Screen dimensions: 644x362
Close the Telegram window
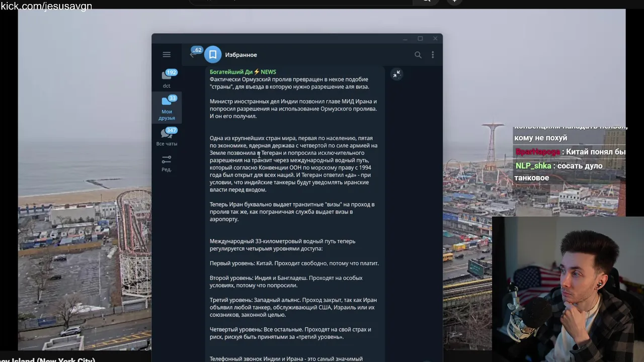point(435,39)
